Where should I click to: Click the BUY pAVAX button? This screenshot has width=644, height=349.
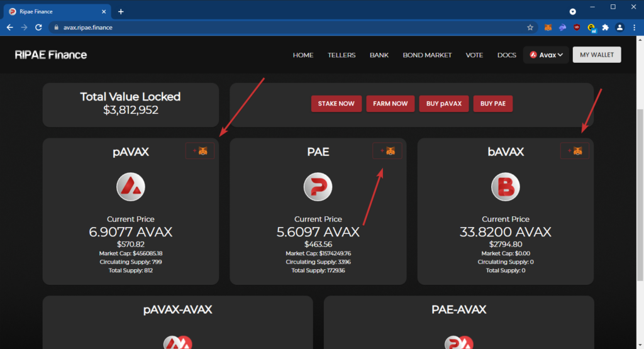tap(444, 104)
